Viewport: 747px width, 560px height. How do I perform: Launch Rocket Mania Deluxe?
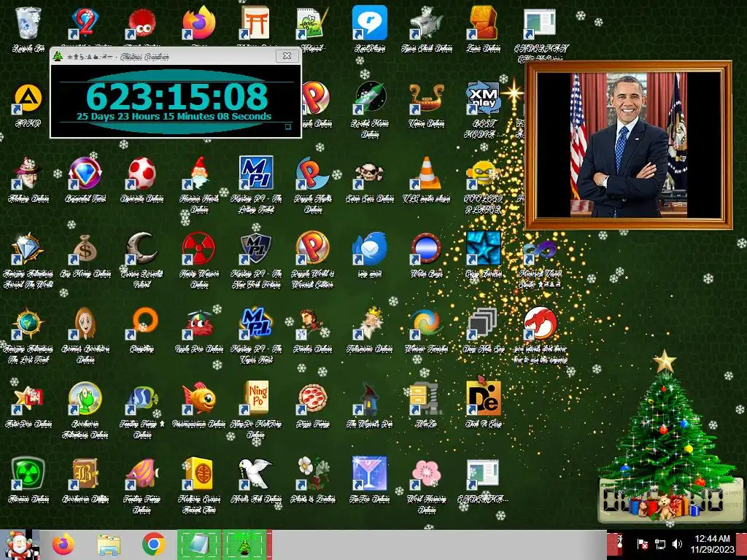click(x=369, y=98)
